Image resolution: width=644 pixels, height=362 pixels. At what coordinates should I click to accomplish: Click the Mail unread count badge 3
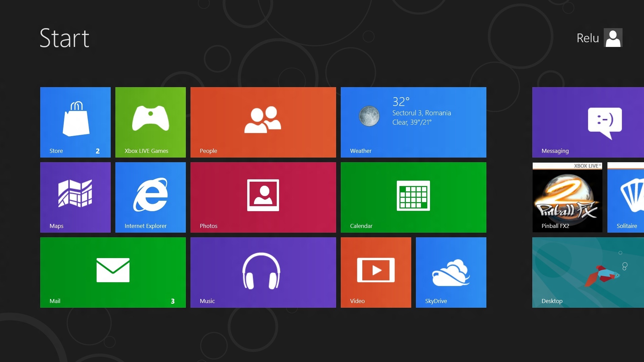click(173, 301)
